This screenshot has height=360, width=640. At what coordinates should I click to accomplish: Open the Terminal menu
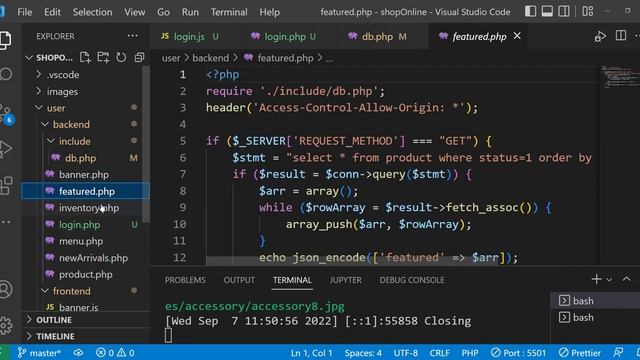tap(229, 12)
